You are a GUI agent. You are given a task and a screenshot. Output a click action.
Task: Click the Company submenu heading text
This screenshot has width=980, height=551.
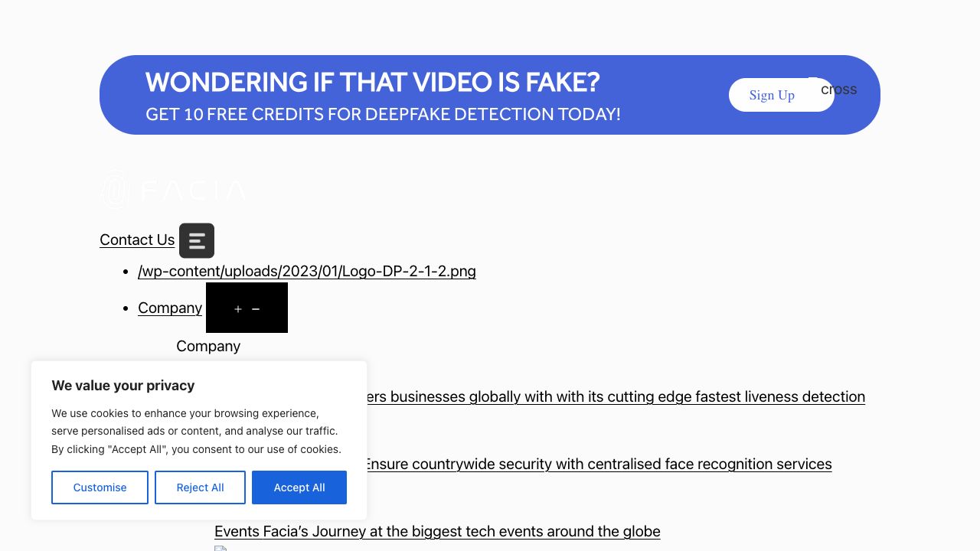208,346
